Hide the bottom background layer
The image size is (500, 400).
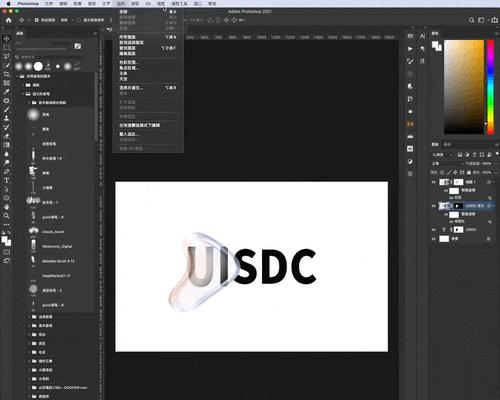click(434, 239)
